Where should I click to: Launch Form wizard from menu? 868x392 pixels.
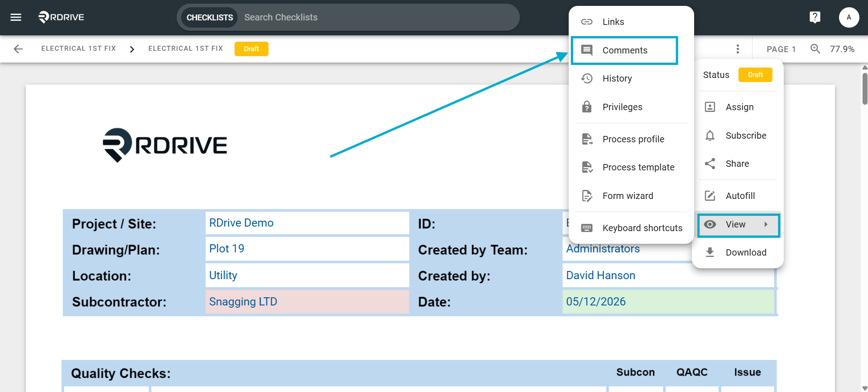click(631, 196)
